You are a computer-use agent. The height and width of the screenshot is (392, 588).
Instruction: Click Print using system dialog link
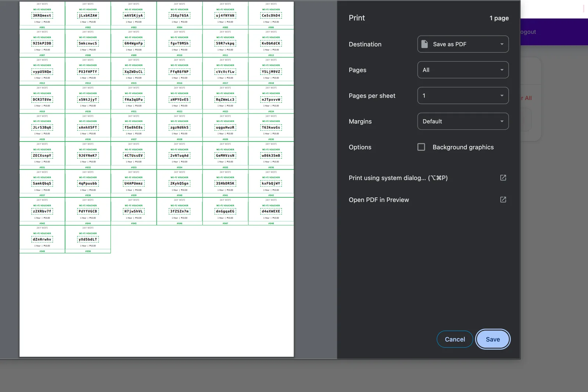398,178
